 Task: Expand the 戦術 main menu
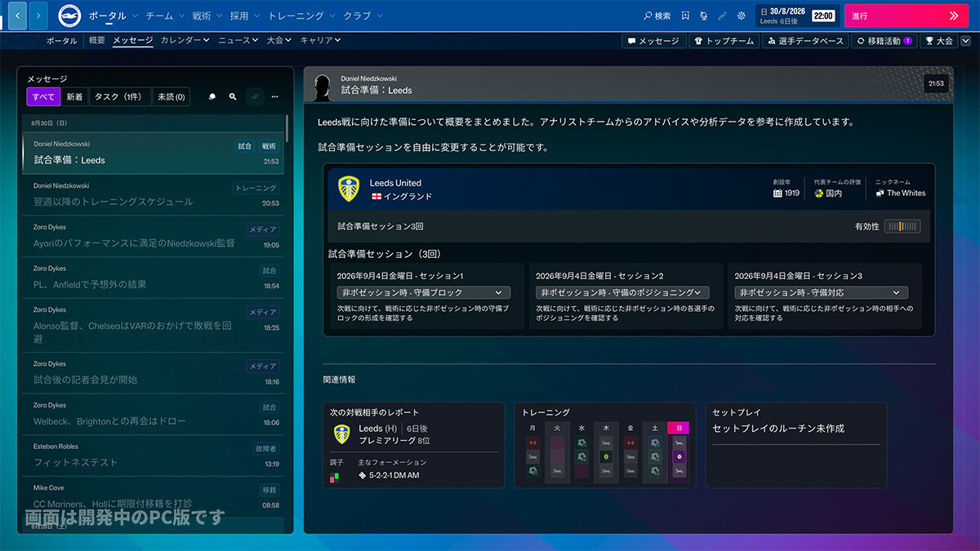coord(207,16)
